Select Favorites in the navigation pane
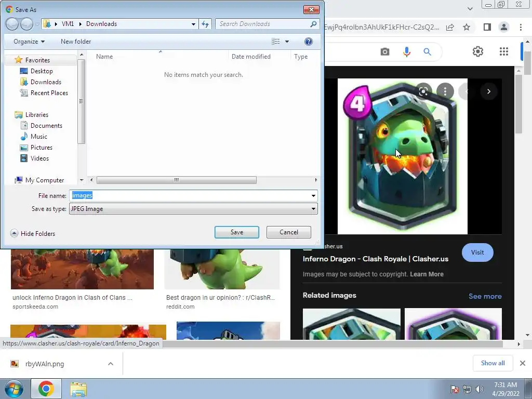 click(x=37, y=60)
